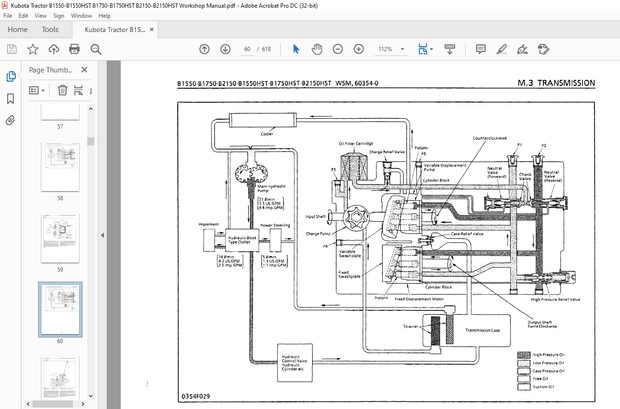This screenshot has width=620, height=409.
Task: Click the Hydraulic Control Valve box
Action: pyautogui.click(x=295, y=363)
